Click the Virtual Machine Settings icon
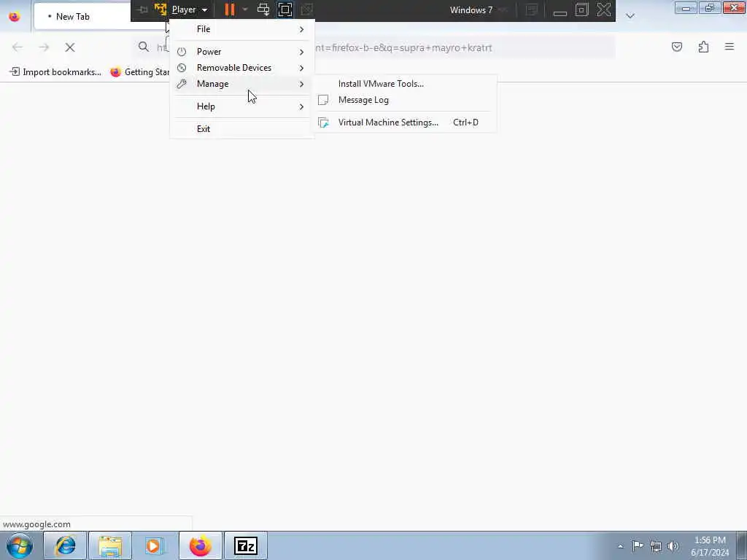The width and height of the screenshot is (747, 560). (x=323, y=122)
